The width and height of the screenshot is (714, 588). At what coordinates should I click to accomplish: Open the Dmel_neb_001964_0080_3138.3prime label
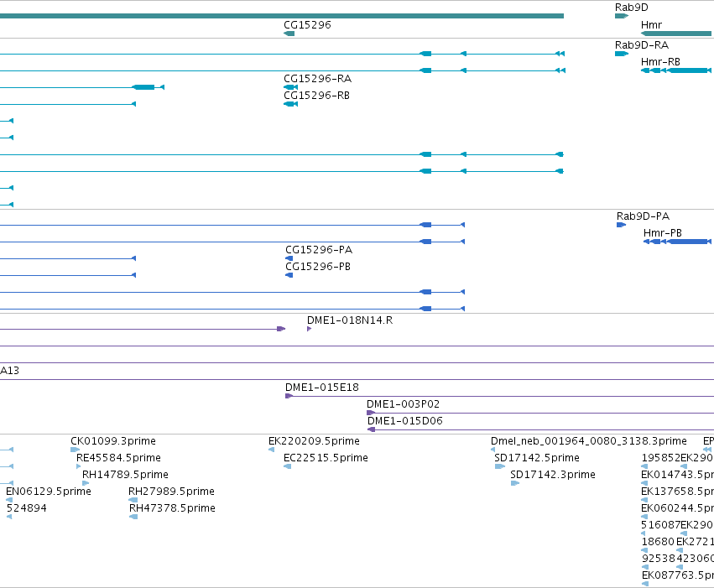(589, 441)
